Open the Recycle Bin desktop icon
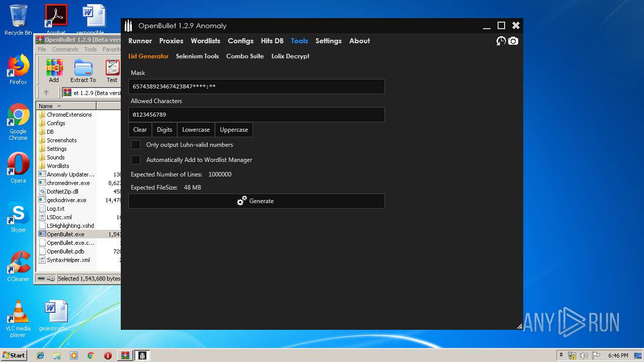This screenshot has height=362, width=644. pos(18,20)
